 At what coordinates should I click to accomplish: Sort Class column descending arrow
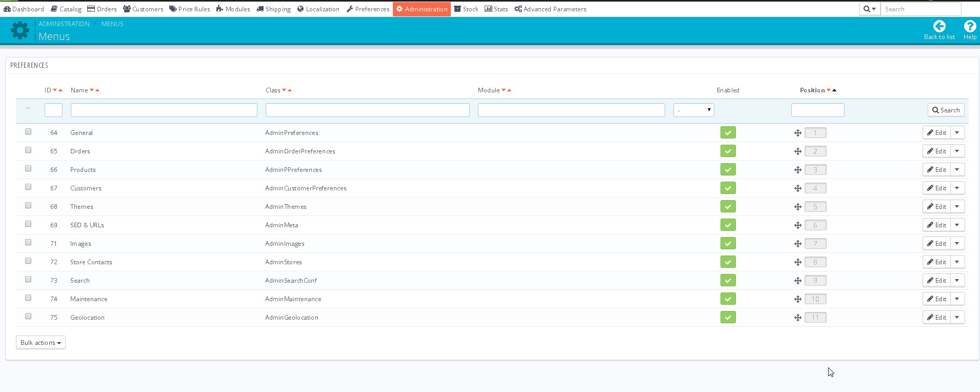[x=284, y=90]
